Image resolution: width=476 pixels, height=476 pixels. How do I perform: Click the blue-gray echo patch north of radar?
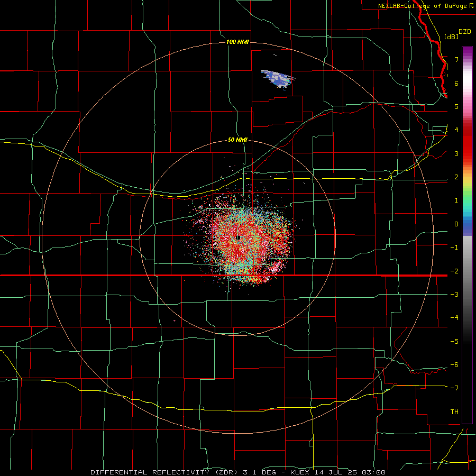tap(278, 79)
